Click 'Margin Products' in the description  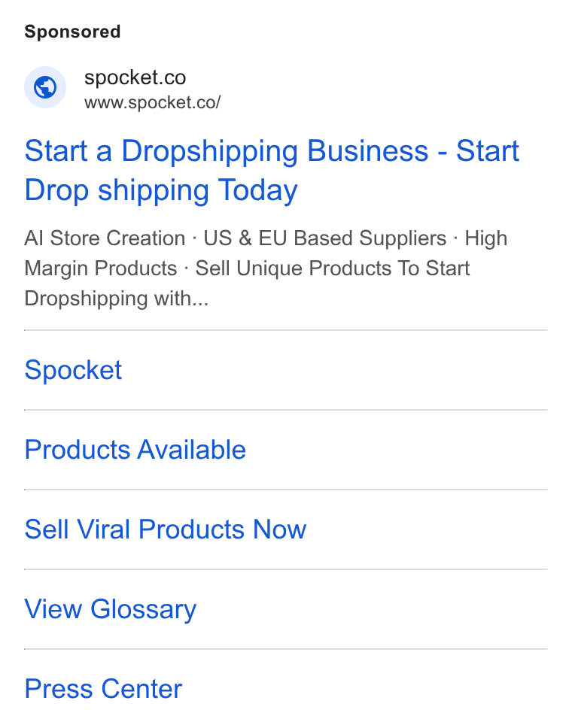click(101, 268)
